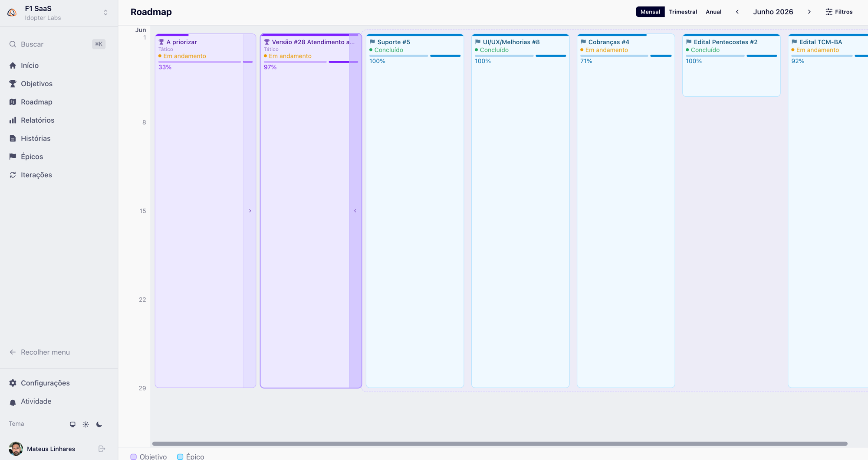
Task: Click the Histórias document icon
Action: click(13, 138)
